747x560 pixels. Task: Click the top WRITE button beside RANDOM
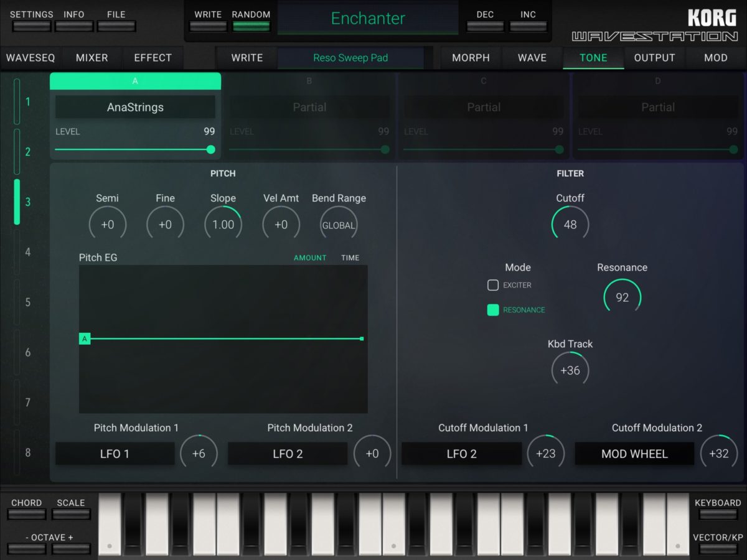(208, 26)
